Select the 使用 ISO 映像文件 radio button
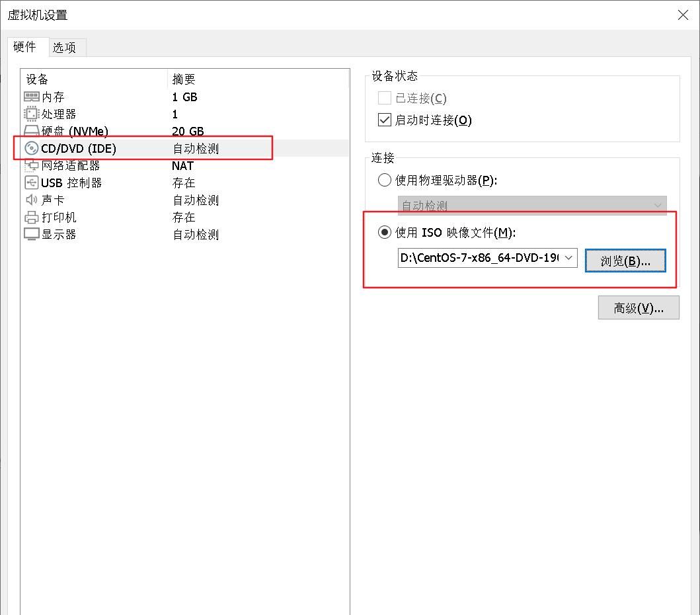The width and height of the screenshot is (700, 615). click(384, 232)
